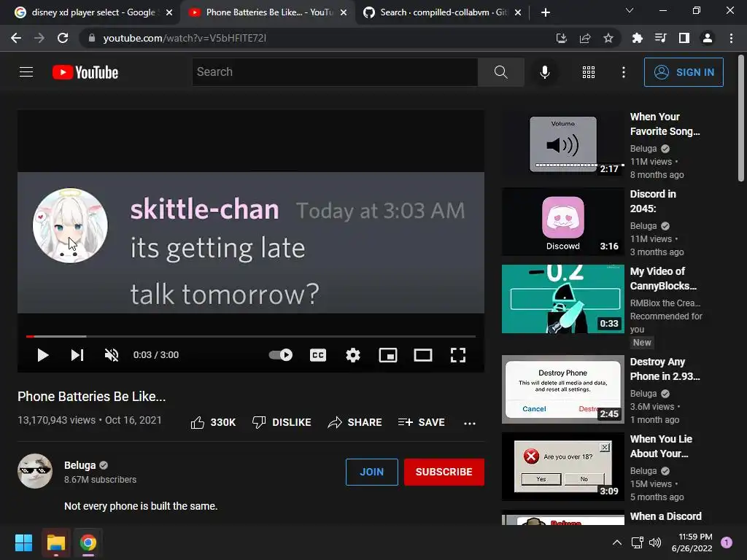This screenshot has height=560, width=747.
Task: Click the JOIN membership button
Action: point(371,472)
